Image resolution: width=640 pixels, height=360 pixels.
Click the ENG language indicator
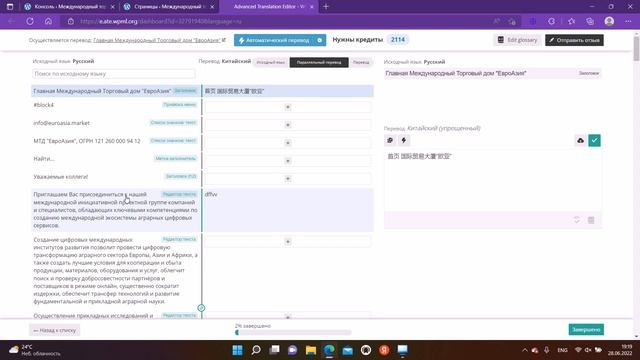pyautogui.click(x=562, y=350)
